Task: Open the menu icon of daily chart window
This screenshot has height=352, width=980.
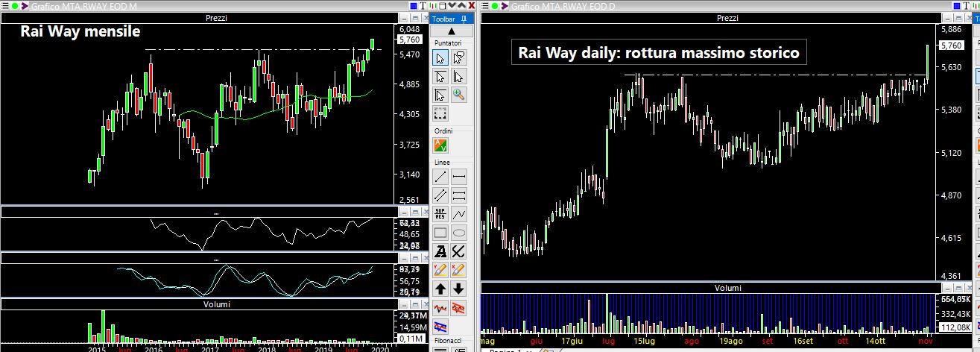Action: 484,6
